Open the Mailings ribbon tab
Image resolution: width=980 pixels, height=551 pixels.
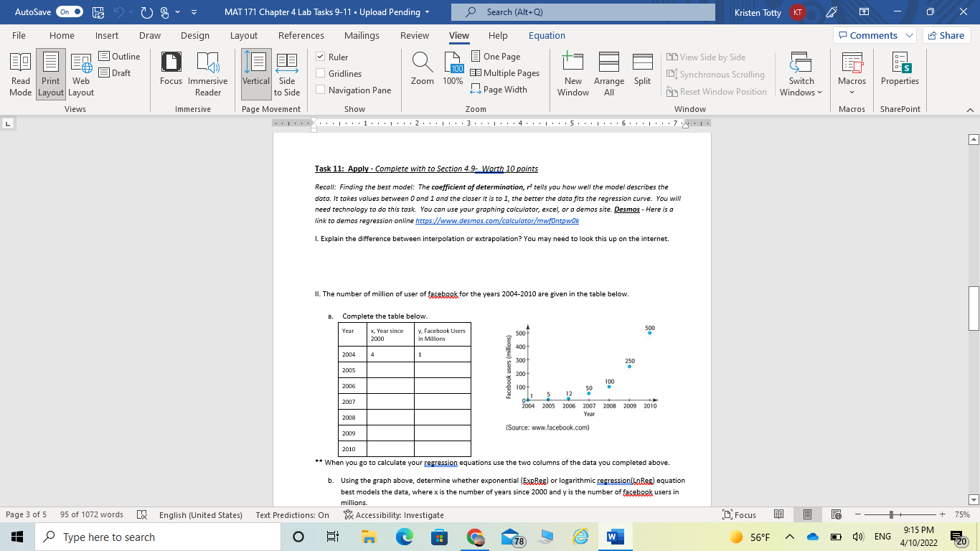click(362, 34)
